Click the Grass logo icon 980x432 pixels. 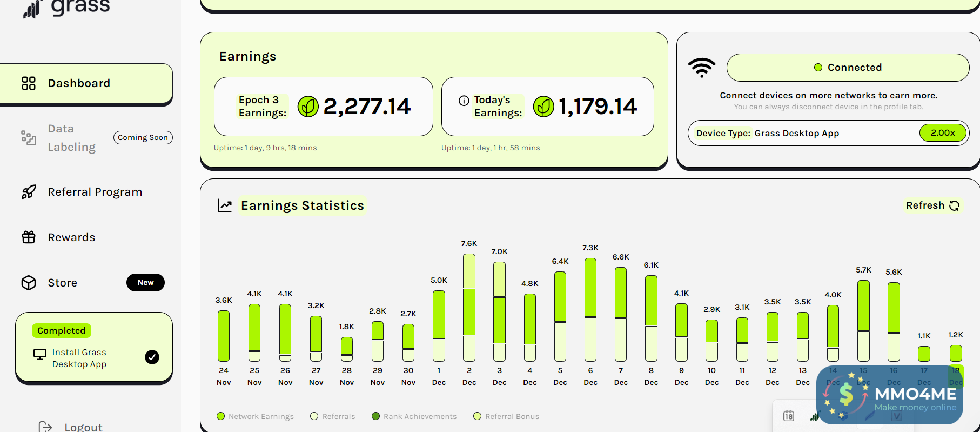(x=32, y=9)
